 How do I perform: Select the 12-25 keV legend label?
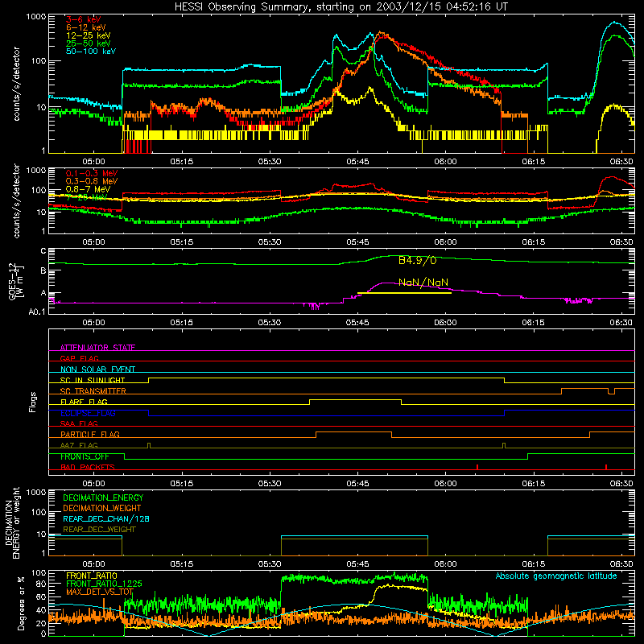[x=89, y=35]
